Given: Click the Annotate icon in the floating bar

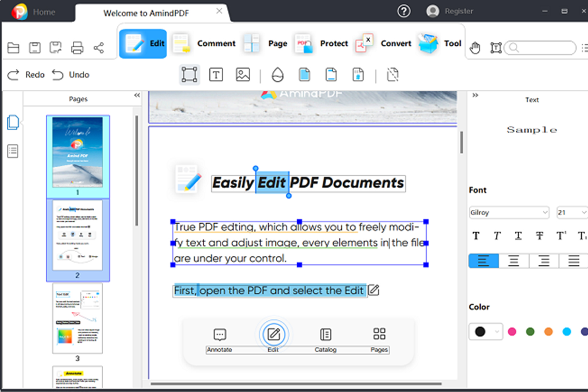Looking at the screenshot, I should pyautogui.click(x=219, y=335).
